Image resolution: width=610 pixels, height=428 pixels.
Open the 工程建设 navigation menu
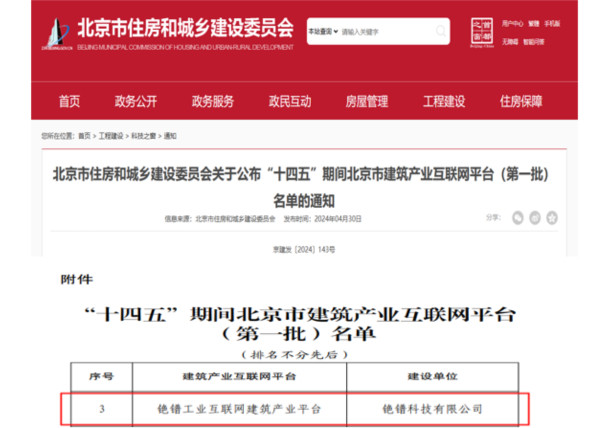click(x=444, y=101)
